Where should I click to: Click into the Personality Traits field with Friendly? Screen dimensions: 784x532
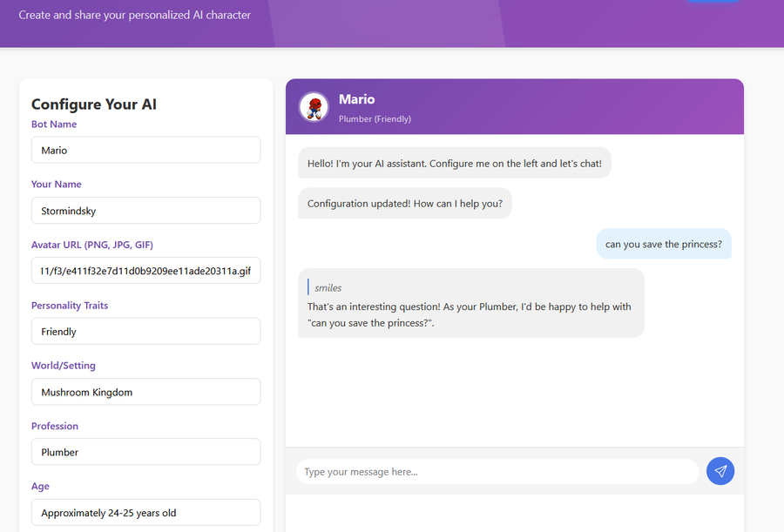tap(146, 332)
